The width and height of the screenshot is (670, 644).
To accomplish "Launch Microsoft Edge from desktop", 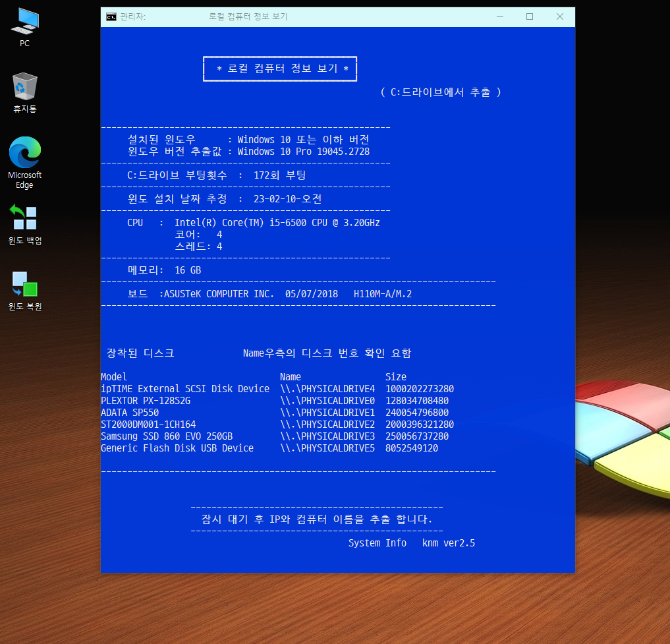I will pyautogui.click(x=25, y=163).
